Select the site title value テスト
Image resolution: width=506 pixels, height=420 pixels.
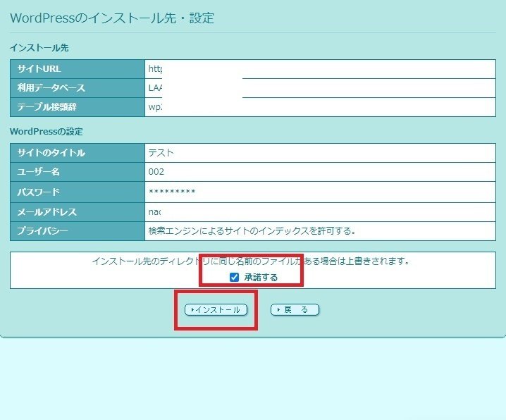[x=161, y=153]
